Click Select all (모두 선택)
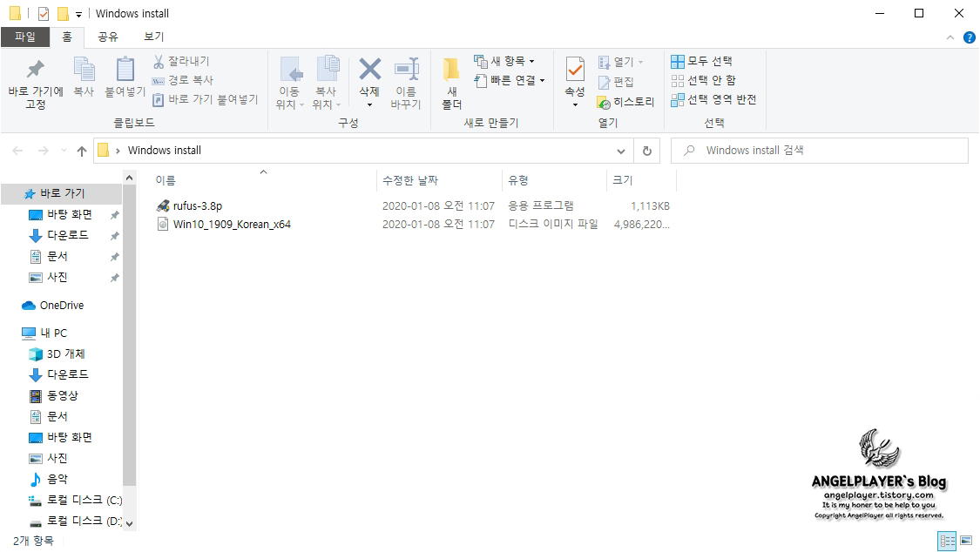Screen dimensions: 980x552 click(x=701, y=61)
